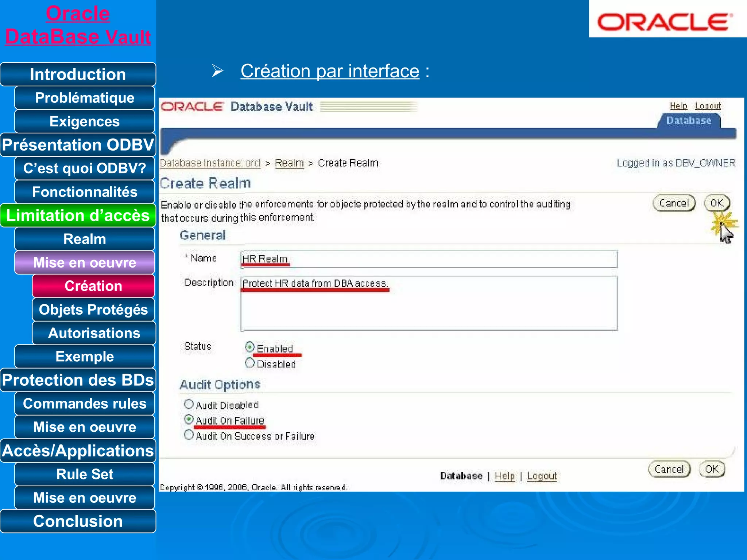Follow Database Instance: orcl breadcrumb
The height and width of the screenshot is (560, 747).
210,163
